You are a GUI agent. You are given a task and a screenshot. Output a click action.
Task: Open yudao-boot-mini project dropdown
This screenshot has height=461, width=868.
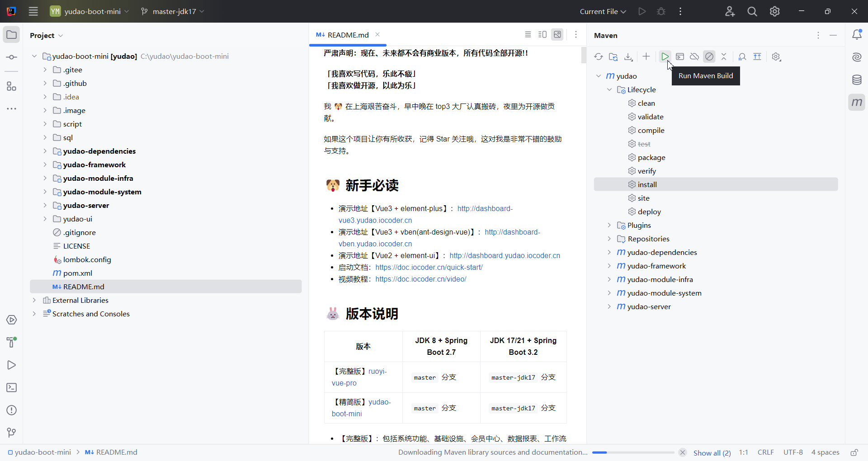click(x=90, y=11)
